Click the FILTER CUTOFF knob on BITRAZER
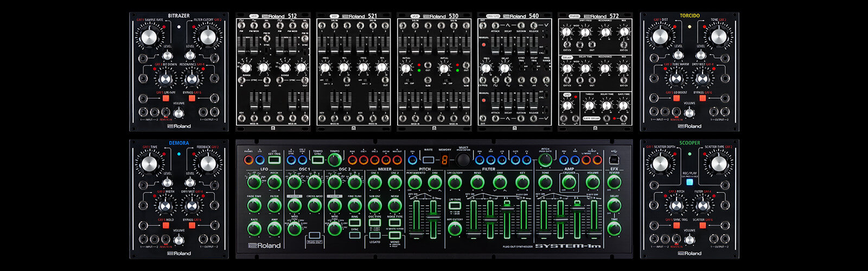Screen dimensions: 868x271 tap(207, 37)
